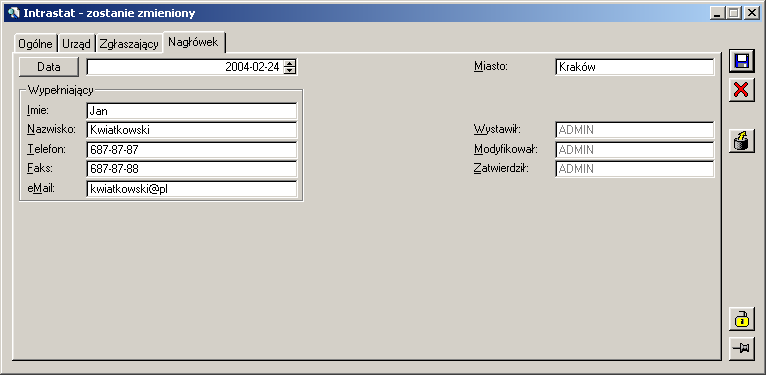Screen dimensions: 766x375
Task: Click the Telefon field with 687-87-87
Action: tap(192, 149)
